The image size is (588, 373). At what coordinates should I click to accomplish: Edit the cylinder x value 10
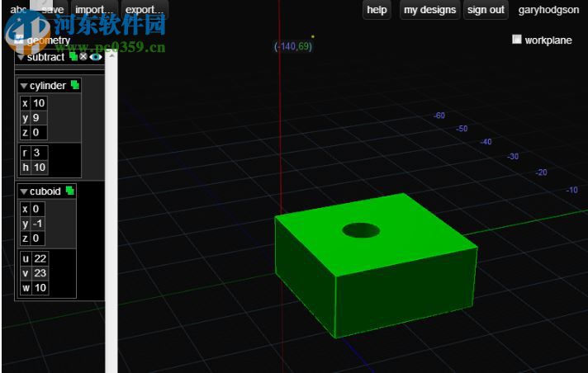[x=39, y=103]
